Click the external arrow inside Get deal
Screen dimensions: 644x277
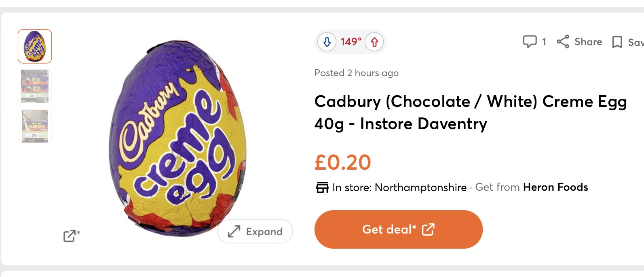(x=428, y=230)
